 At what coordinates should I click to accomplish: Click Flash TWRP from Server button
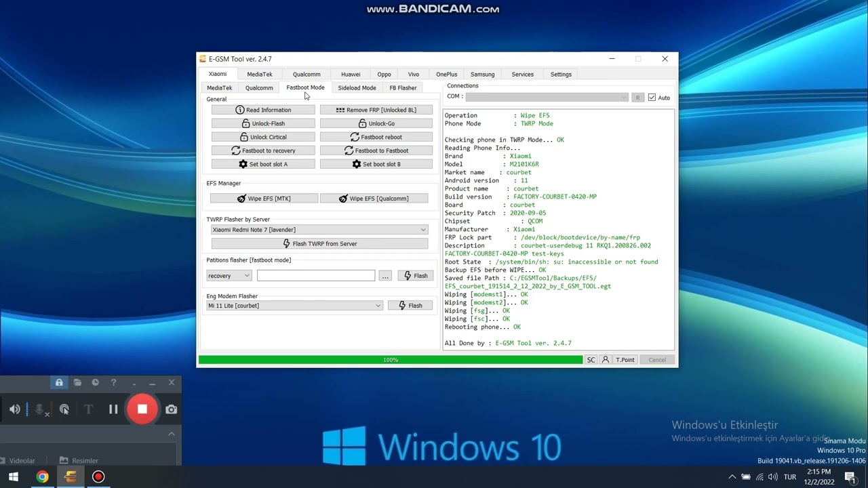(319, 244)
